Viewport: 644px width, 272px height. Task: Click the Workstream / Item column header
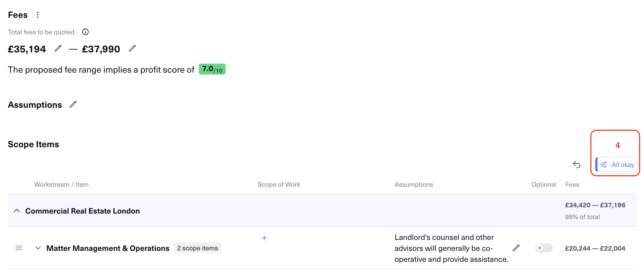tap(61, 185)
